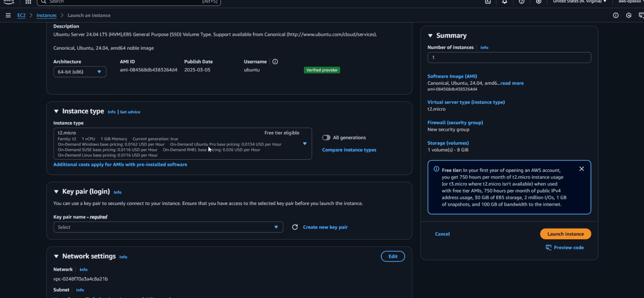Click the Publish Date value 2025-03-05
This screenshot has width=644, height=298.
tap(197, 70)
